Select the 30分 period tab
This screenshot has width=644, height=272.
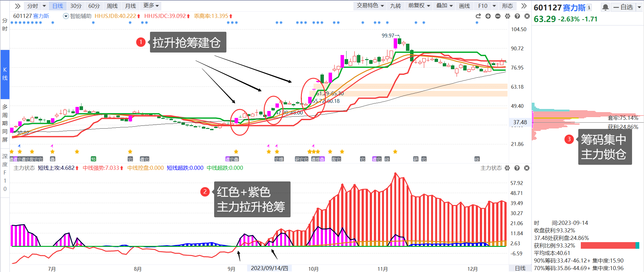76,6
